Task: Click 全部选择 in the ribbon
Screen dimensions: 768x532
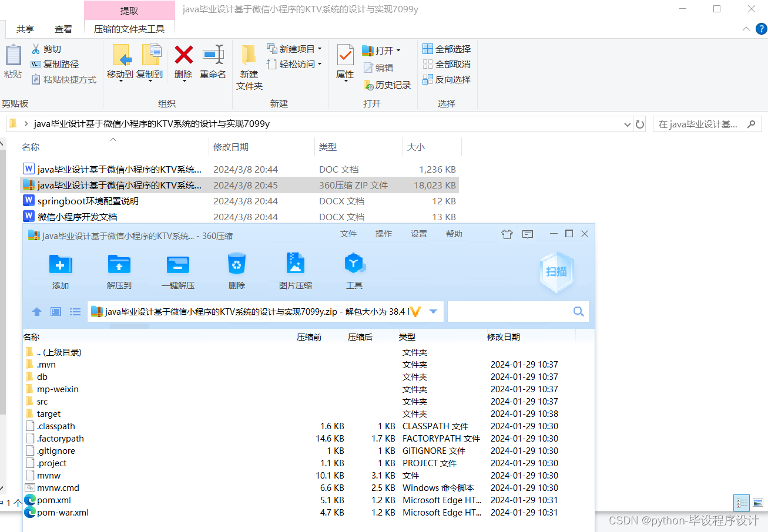Action: [447, 49]
